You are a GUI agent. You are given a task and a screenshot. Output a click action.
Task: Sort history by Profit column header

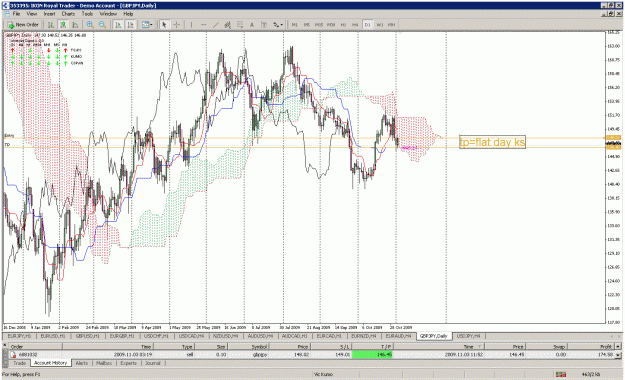(x=591, y=347)
